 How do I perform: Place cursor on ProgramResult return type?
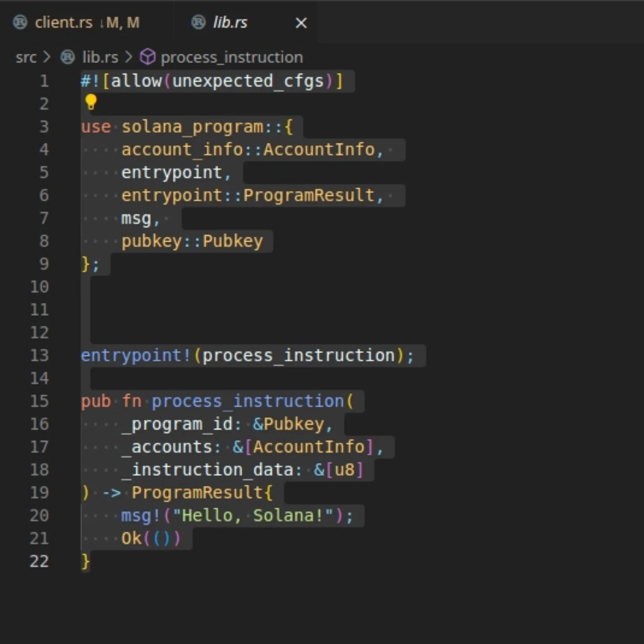pyautogui.click(x=197, y=493)
